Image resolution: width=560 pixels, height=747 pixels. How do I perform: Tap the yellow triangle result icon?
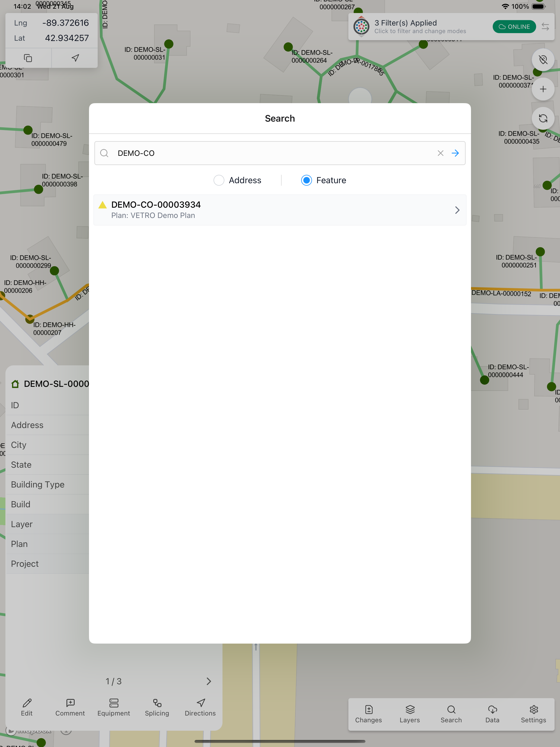[x=103, y=205]
